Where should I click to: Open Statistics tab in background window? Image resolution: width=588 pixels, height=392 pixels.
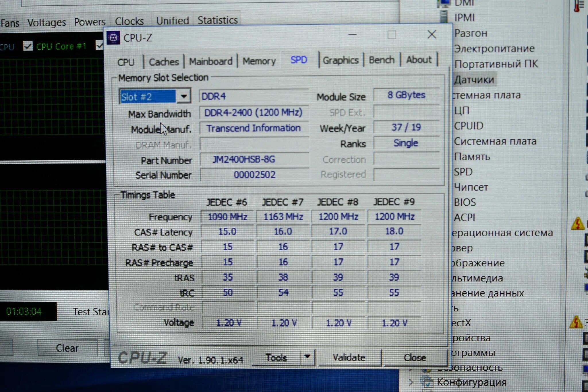click(218, 20)
